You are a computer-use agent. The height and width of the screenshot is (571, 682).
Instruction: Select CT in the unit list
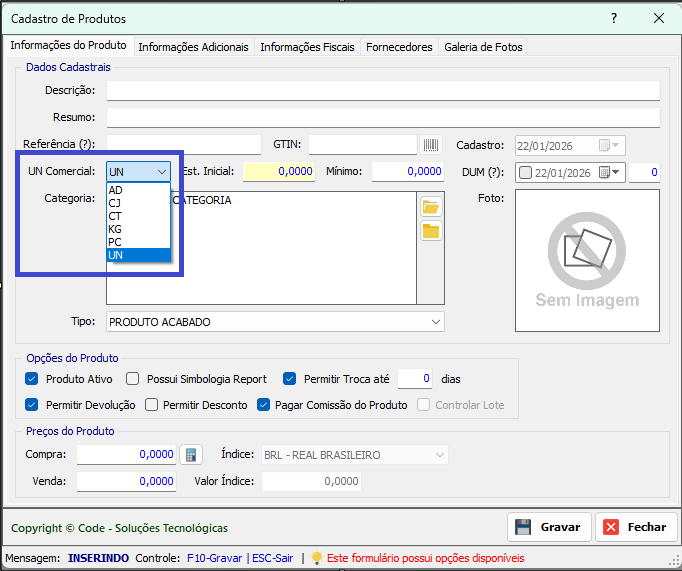tap(138, 216)
